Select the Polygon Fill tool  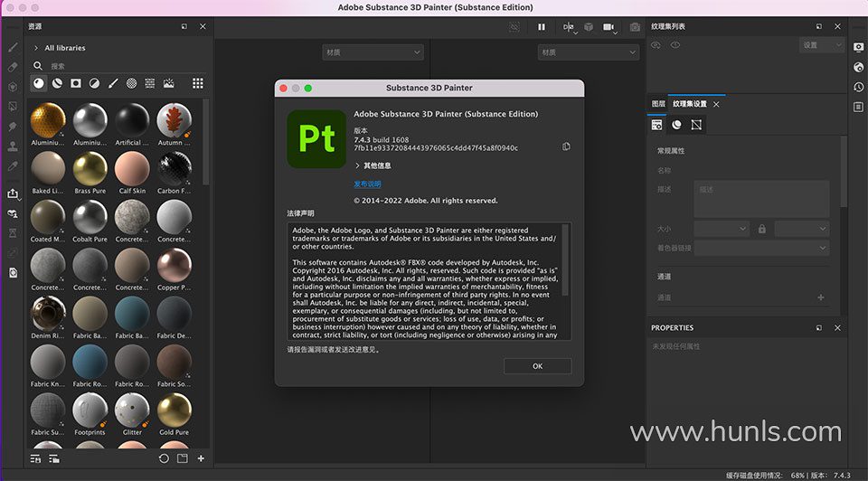(x=13, y=107)
